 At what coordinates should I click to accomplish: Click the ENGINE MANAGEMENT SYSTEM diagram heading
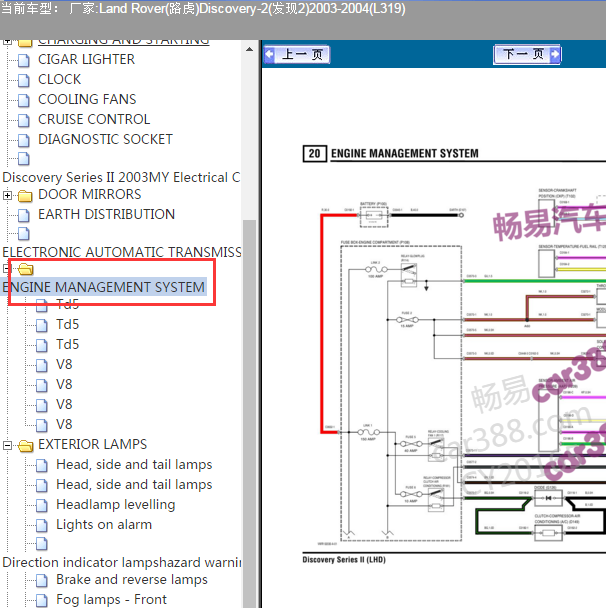click(x=404, y=154)
